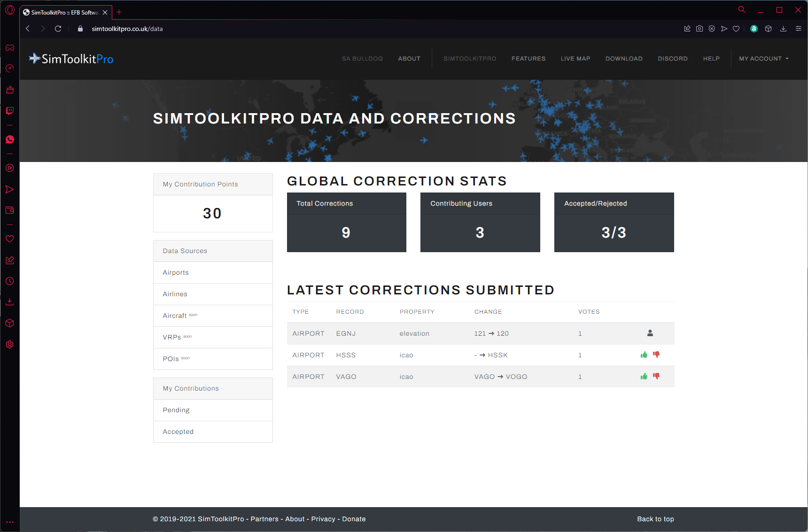808x532 pixels.
Task: Click Back to top link
Action: tap(655, 519)
